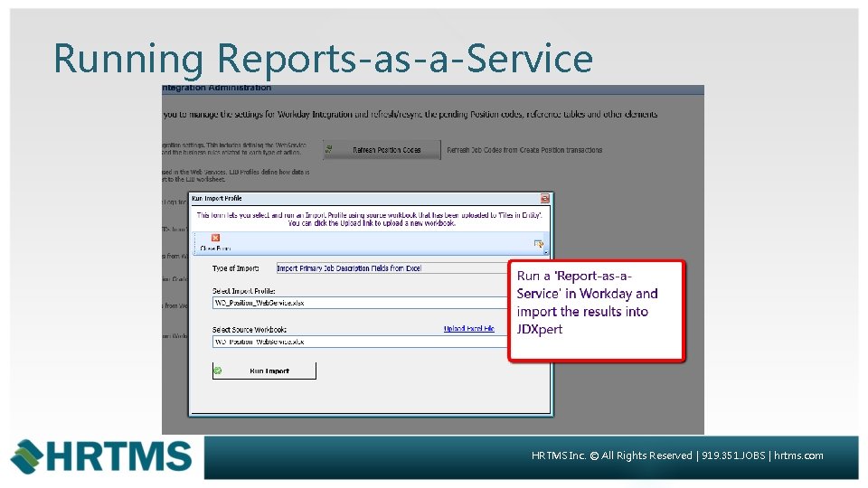Open the Select Source Workbook field
The width and height of the screenshot is (868, 488).
tap(360, 342)
